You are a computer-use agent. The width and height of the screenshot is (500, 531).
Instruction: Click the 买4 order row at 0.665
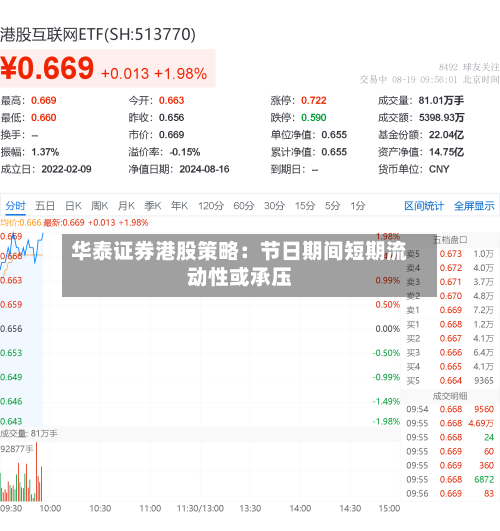click(x=450, y=367)
